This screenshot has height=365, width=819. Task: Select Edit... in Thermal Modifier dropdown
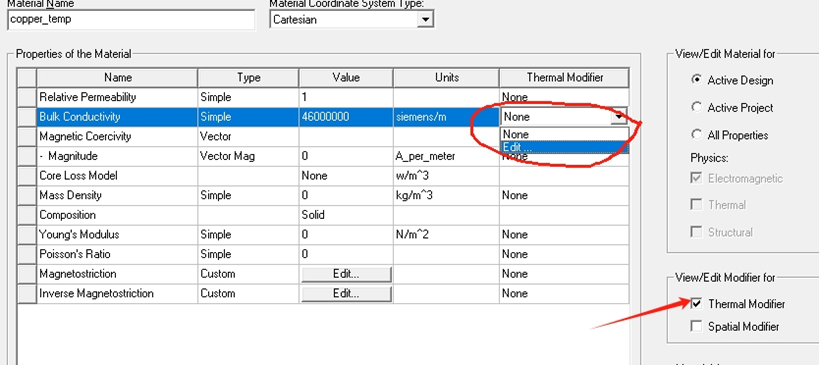tap(564, 147)
